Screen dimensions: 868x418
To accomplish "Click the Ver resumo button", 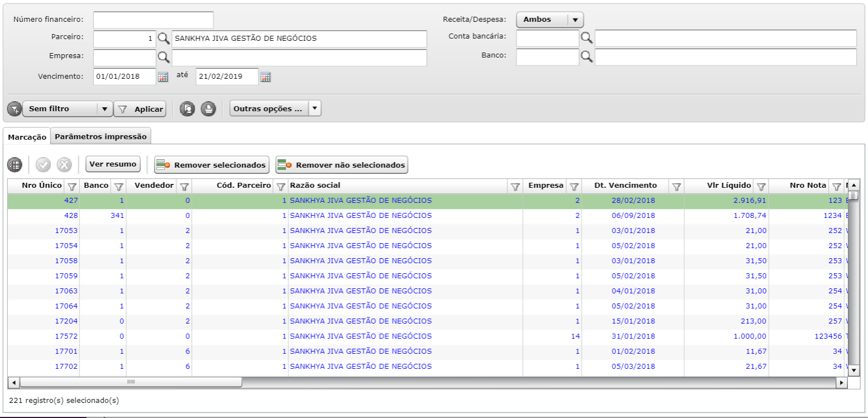I will [x=113, y=164].
